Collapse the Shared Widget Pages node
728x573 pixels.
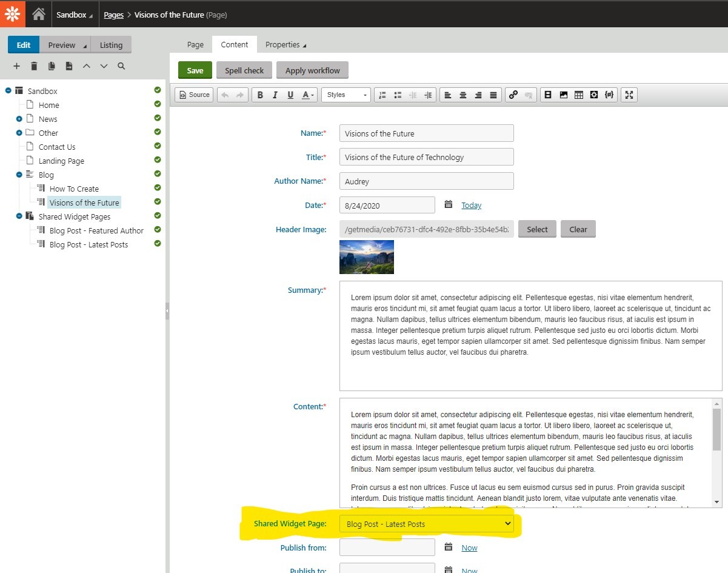tap(19, 216)
